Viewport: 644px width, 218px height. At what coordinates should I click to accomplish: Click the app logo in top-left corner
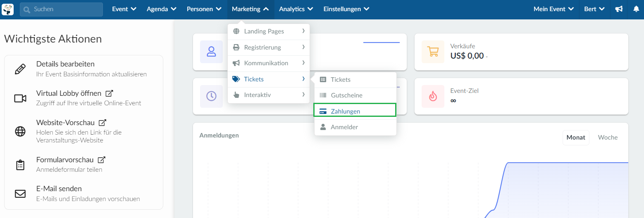click(8, 9)
